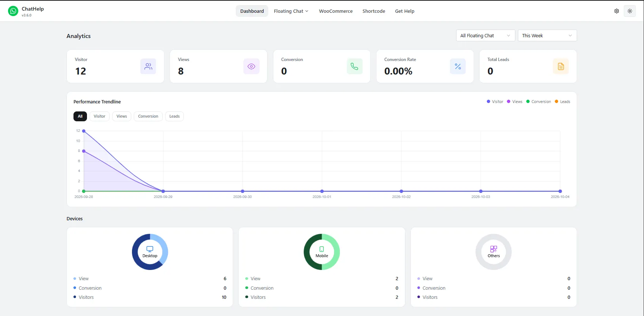
Task: Toggle Visitor series in chart legend
Action: pyautogui.click(x=495, y=102)
